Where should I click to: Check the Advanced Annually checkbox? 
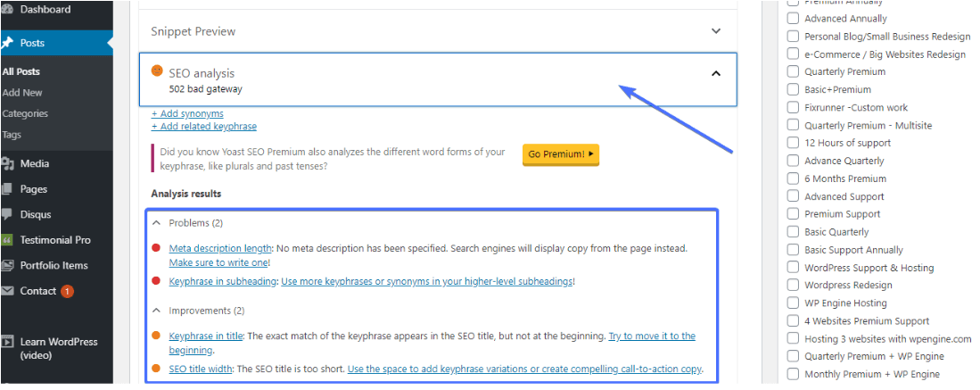[x=793, y=18]
